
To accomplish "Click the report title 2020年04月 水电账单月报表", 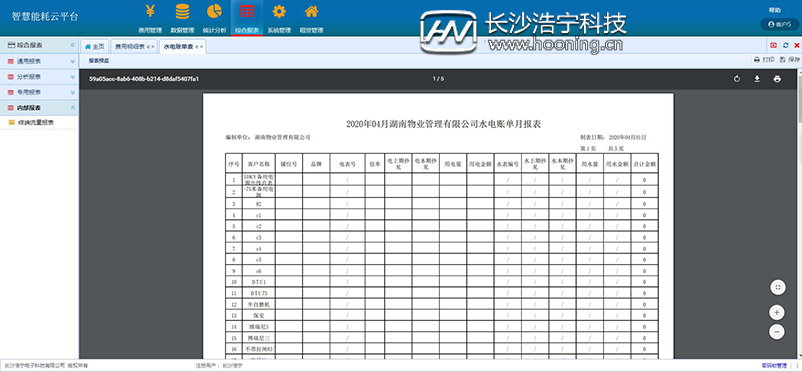I will (443, 124).
